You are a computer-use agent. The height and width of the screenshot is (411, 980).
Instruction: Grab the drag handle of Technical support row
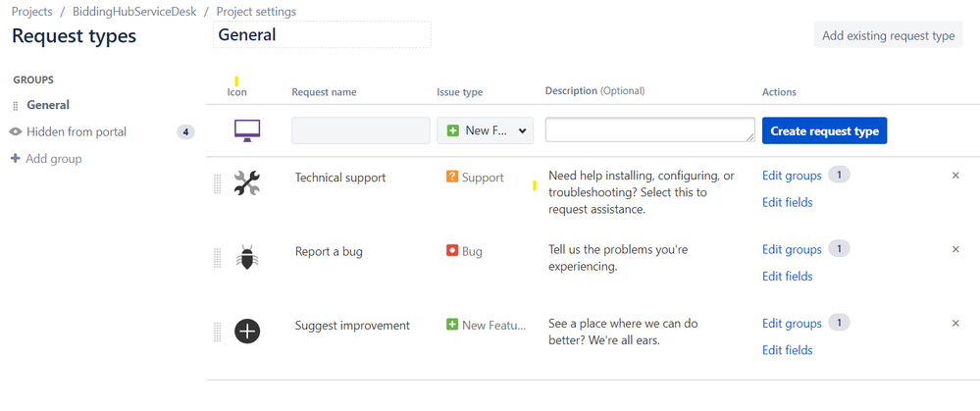[218, 184]
